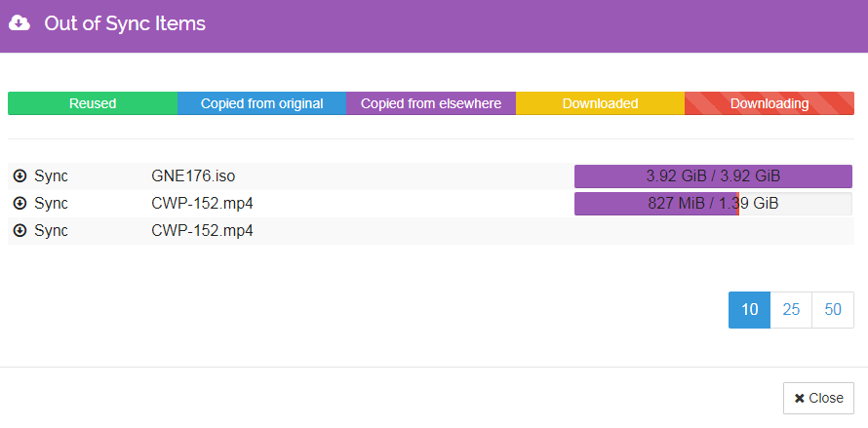Click sync icon on CWP-152.mp4 row with progress bar
The image size is (868, 428).
point(20,203)
